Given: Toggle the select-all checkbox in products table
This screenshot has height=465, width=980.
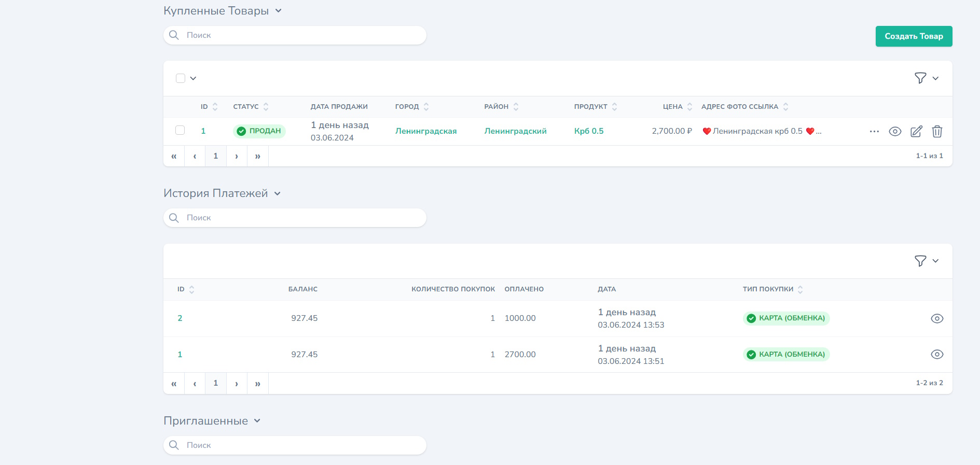Looking at the screenshot, I should (x=181, y=78).
